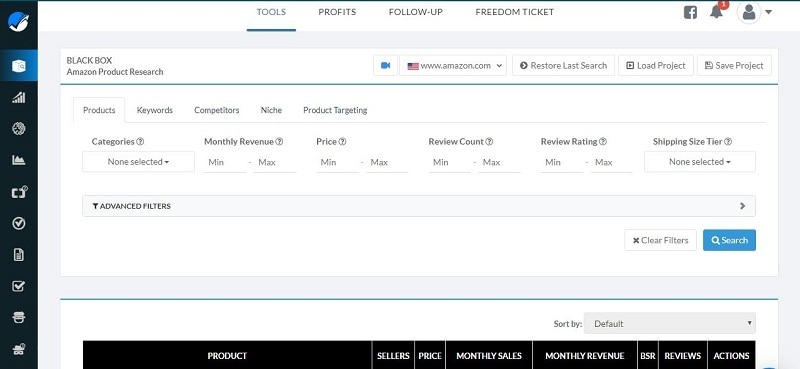Open the www.amazon.com marketplace dropdown
Image resolution: width=800 pixels, height=369 pixels.
coord(453,65)
